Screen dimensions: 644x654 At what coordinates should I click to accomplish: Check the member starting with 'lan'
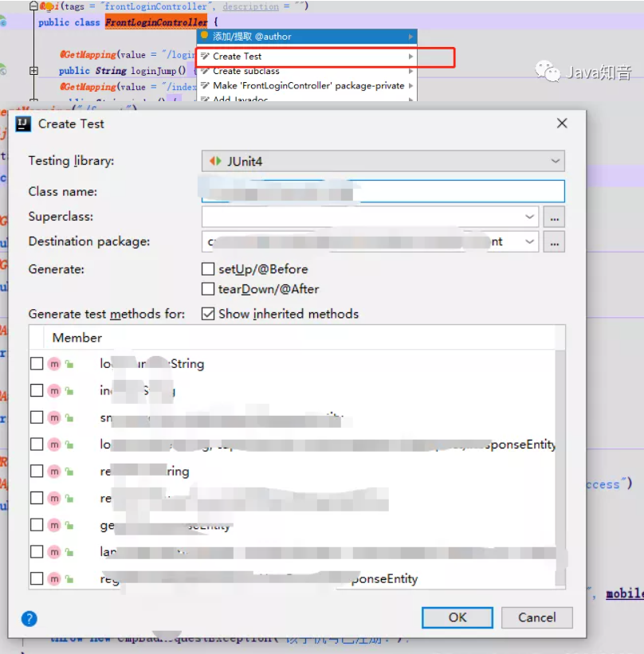37,551
